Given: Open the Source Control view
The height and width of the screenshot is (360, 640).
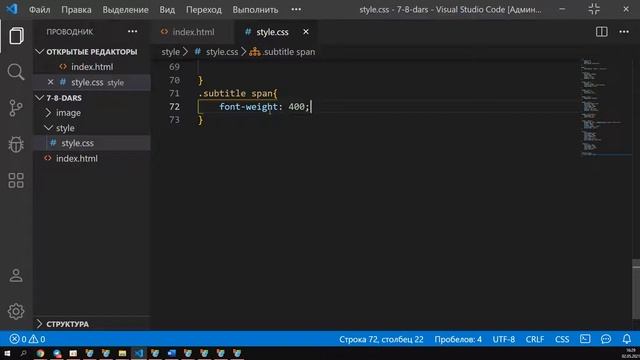Looking at the screenshot, I should (16, 108).
